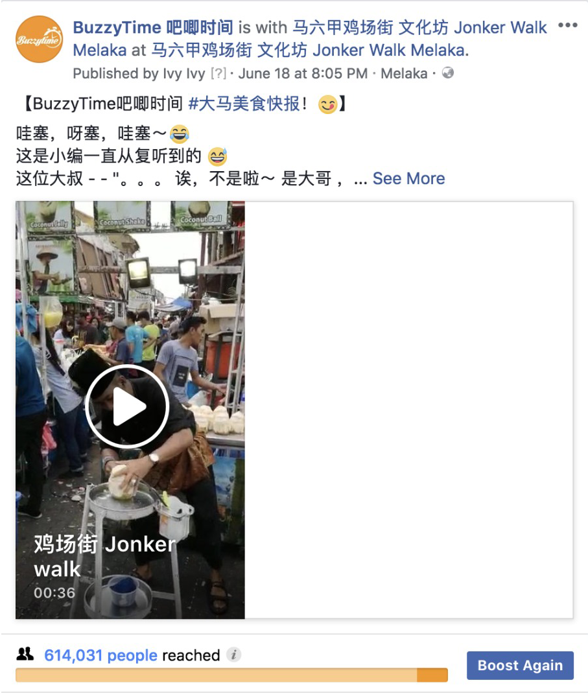Click the 614,031 people reached link
The width and height of the screenshot is (588, 700).
tap(100, 655)
